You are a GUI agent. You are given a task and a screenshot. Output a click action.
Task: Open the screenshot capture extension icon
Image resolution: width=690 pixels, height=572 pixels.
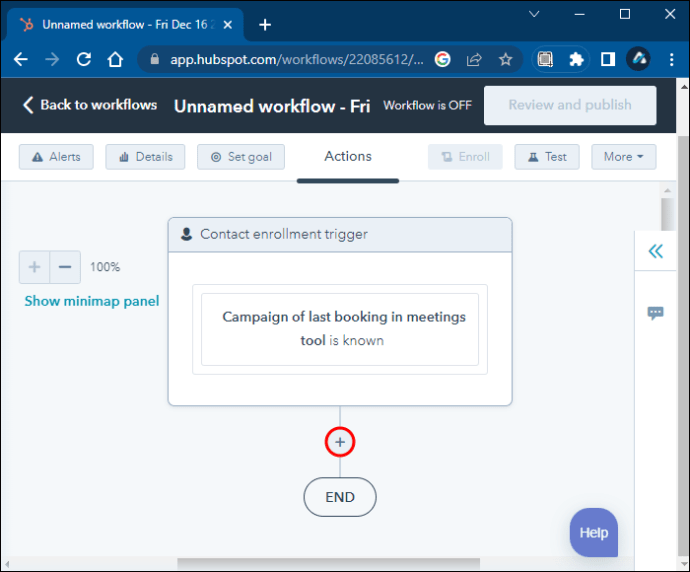pos(545,59)
